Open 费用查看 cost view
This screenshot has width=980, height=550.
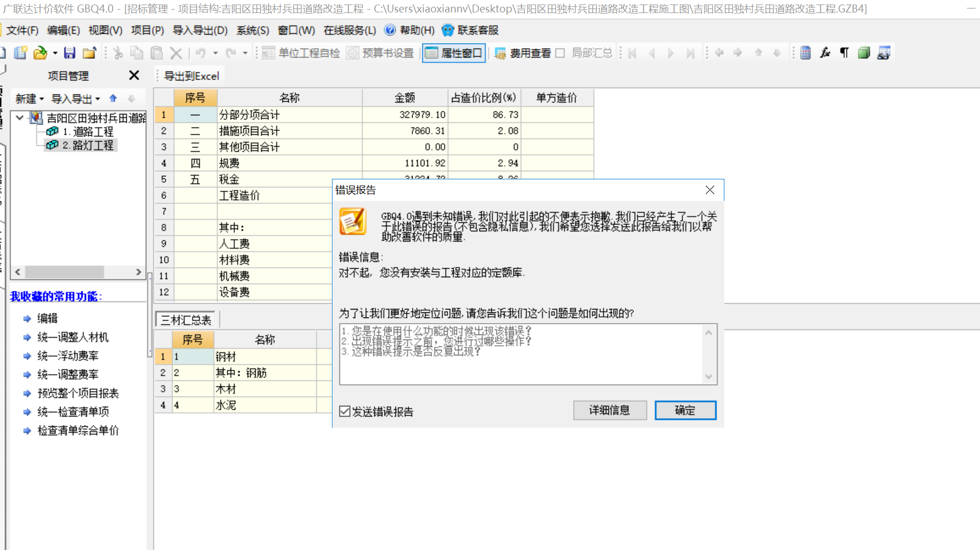click(x=523, y=53)
